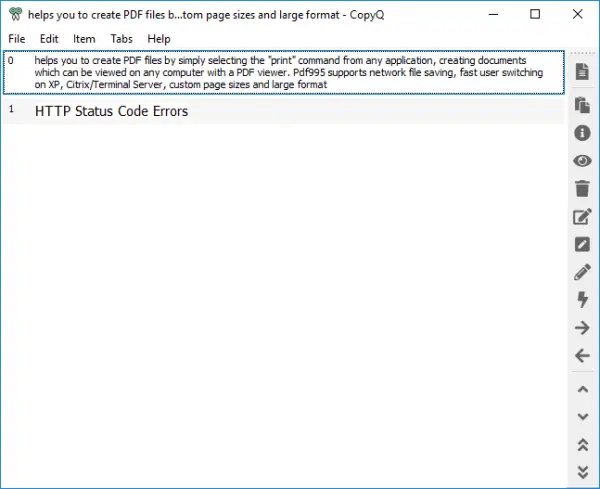Select clipboard item 0 about PDF files
Screen dimensions: 600x489
[284, 73]
